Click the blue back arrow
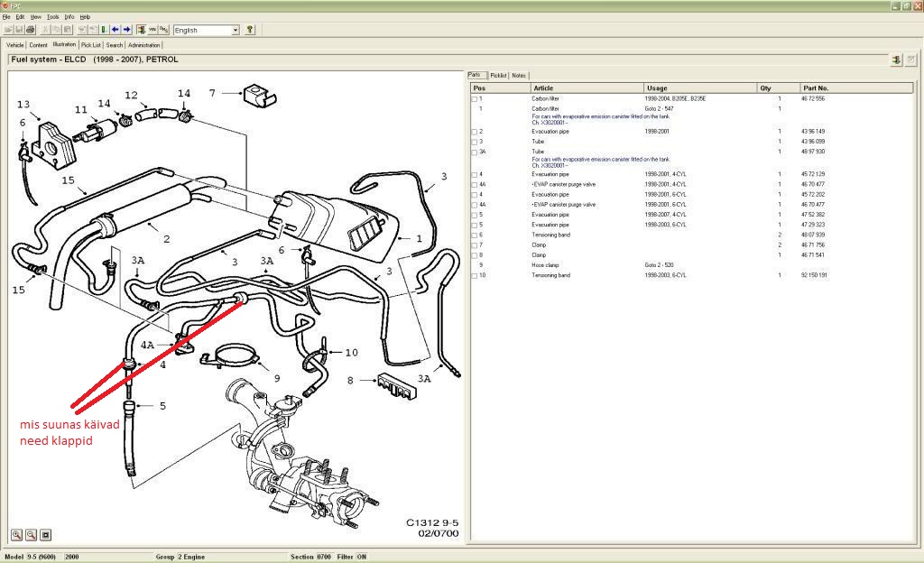The image size is (924, 563). (115, 30)
